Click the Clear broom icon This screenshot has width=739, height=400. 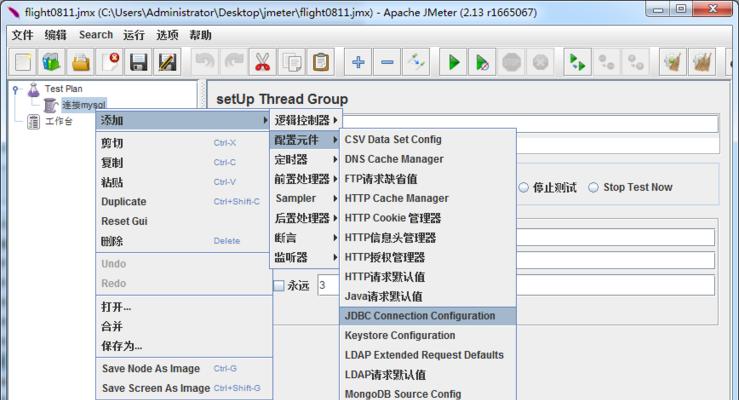673,62
